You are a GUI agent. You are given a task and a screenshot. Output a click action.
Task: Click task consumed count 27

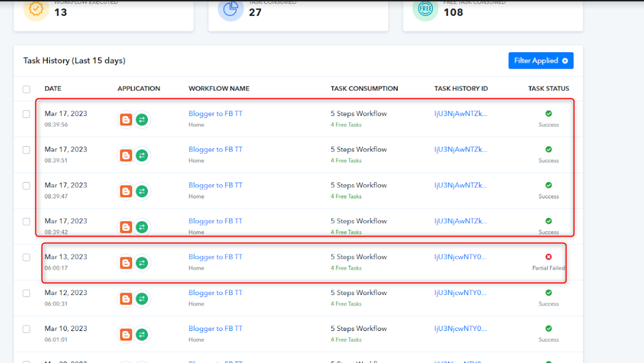[255, 12]
